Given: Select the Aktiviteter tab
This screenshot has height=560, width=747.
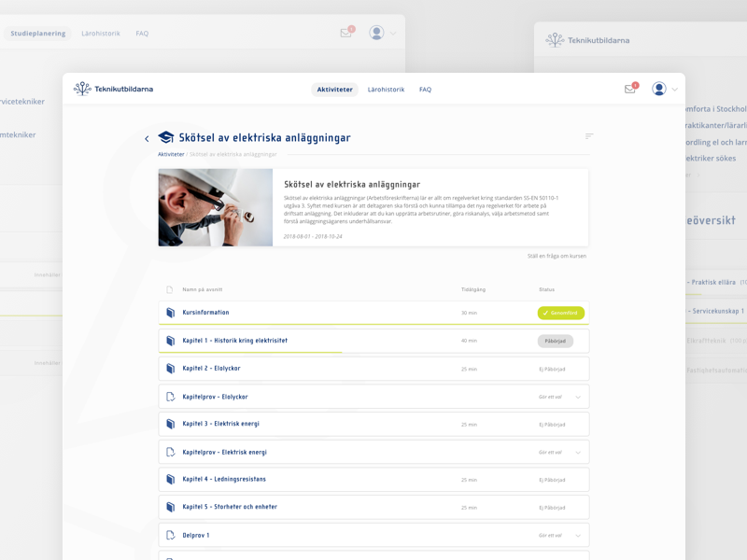Looking at the screenshot, I should pos(334,90).
